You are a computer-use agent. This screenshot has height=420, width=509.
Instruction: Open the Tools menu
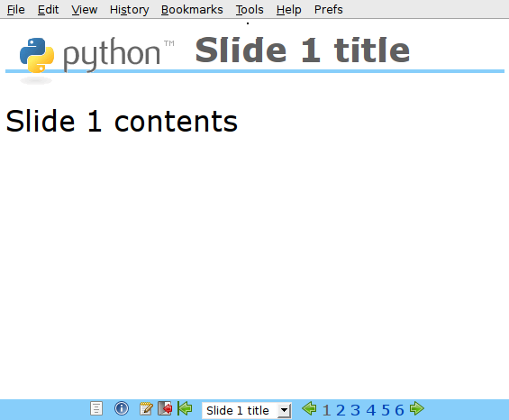[x=250, y=10]
